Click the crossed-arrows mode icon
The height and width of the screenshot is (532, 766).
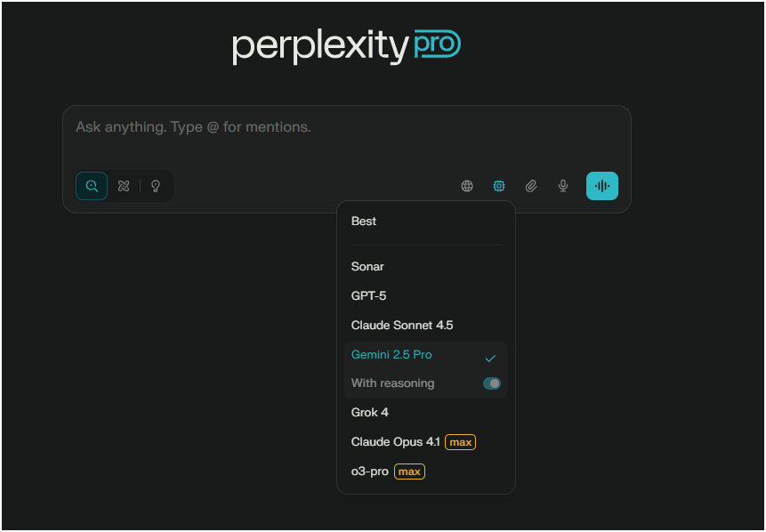pos(124,186)
